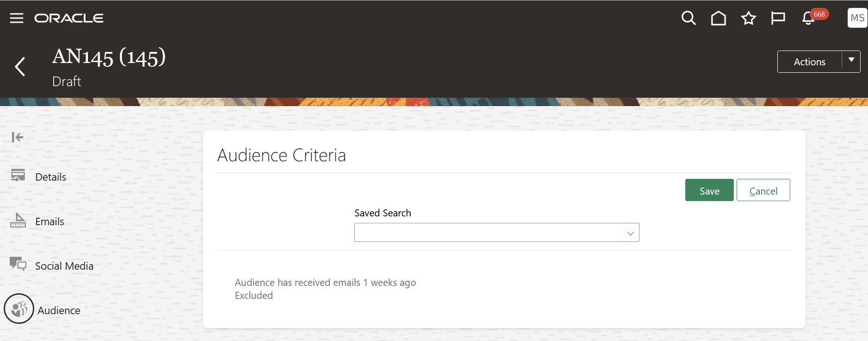Switch to the Emails tab label

coord(50,221)
